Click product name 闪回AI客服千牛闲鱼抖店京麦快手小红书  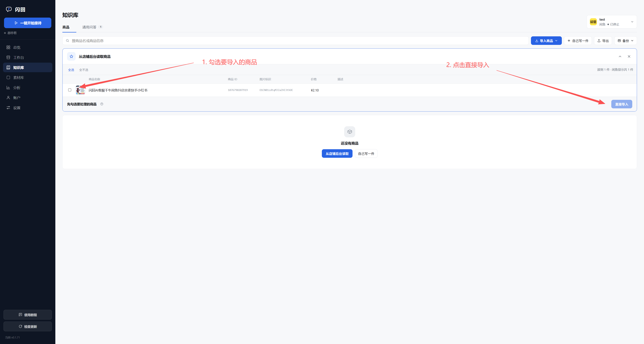pos(118,90)
